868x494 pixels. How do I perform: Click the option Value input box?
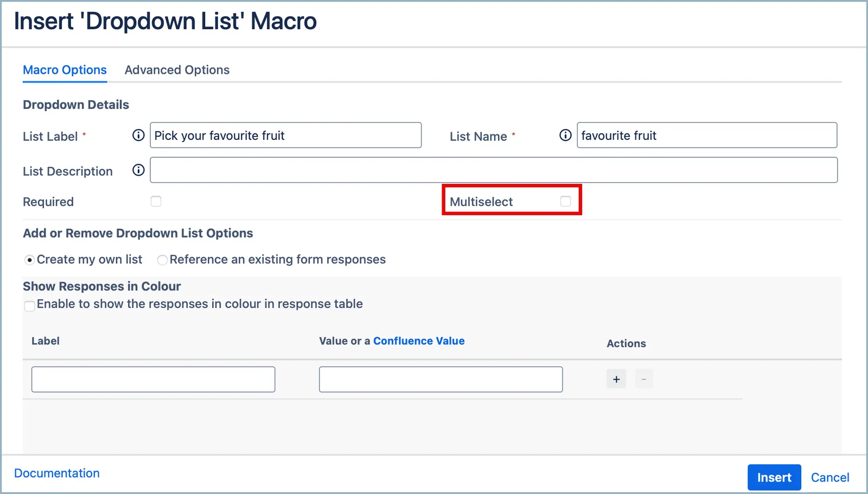coord(441,380)
